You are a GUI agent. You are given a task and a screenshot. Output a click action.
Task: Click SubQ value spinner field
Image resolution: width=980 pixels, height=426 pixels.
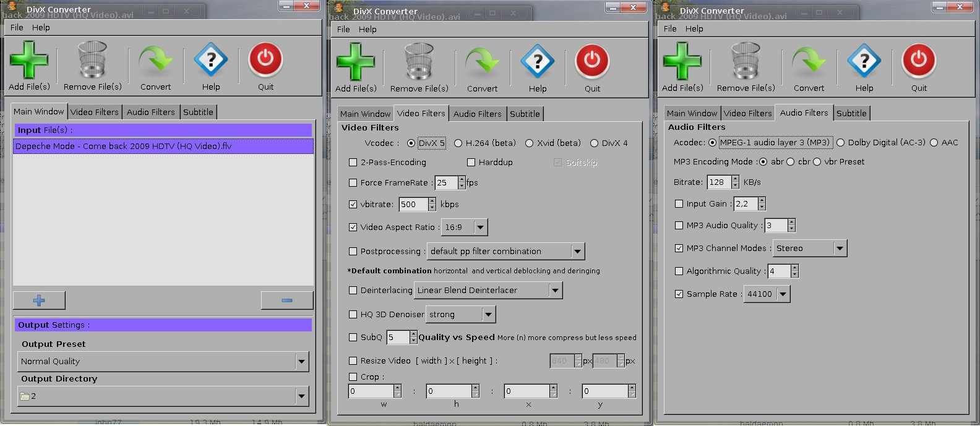point(398,338)
